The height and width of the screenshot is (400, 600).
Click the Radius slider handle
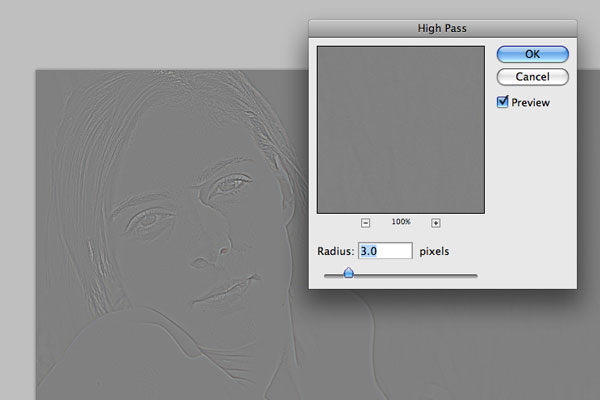click(348, 273)
